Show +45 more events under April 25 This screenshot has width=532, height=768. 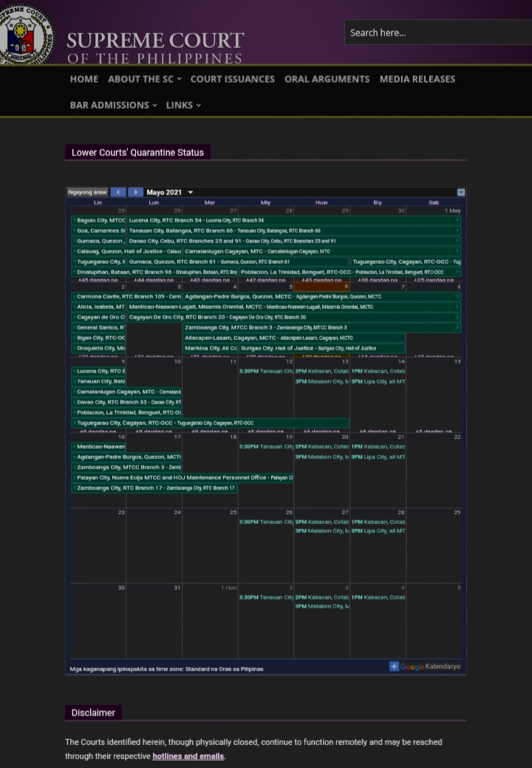click(x=98, y=280)
